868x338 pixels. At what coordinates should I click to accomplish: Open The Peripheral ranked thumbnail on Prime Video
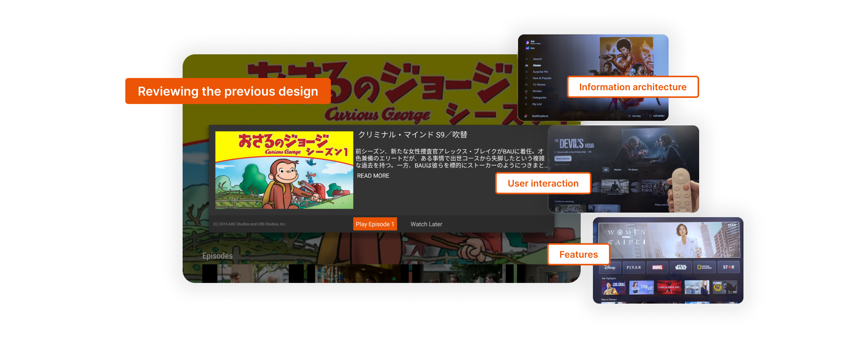(615, 187)
